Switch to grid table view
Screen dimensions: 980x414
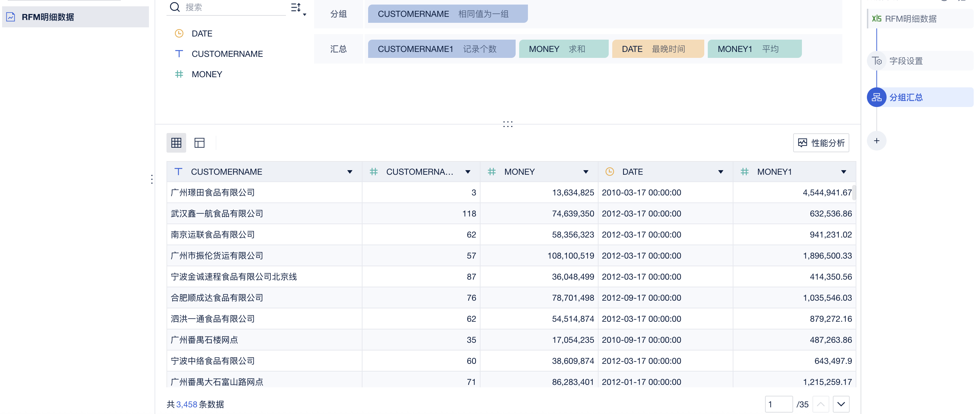coord(176,143)
